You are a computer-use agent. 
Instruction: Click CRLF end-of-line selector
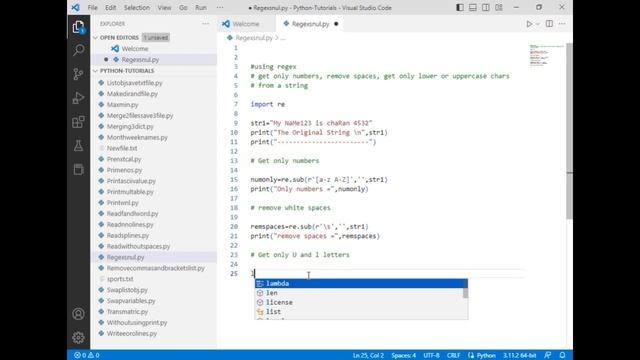pos(453,355)
